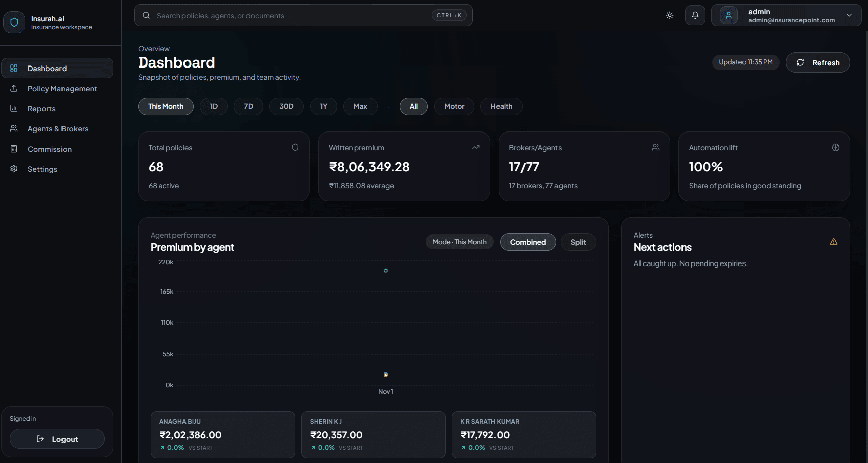Toggle light mode with the sun icon
Image resolution: width=868 pixels, height=463 pixels.
point(669,15)
